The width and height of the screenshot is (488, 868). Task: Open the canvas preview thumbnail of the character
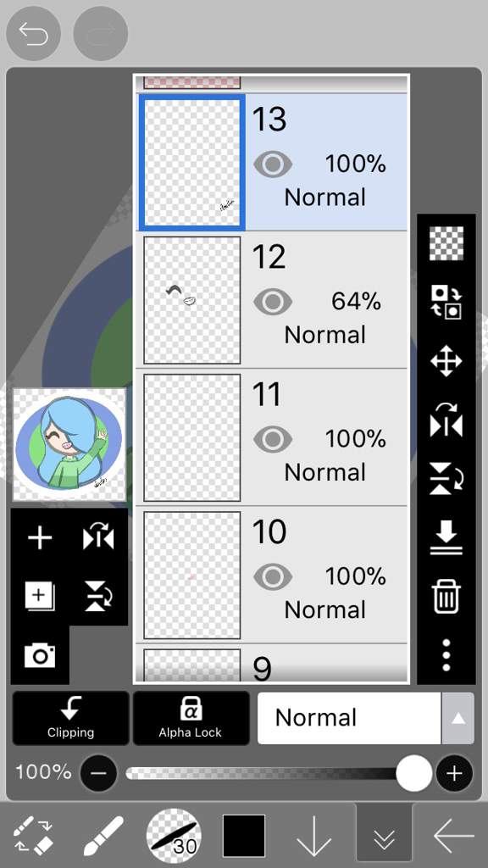69,444
